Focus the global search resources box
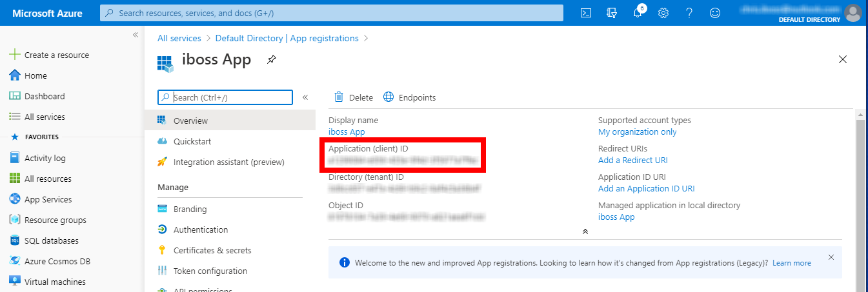Screen dimensions: 868x292 332,13
